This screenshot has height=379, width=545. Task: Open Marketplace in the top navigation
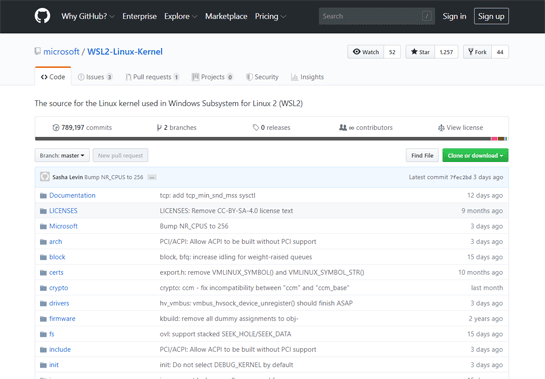coord(226,16)
